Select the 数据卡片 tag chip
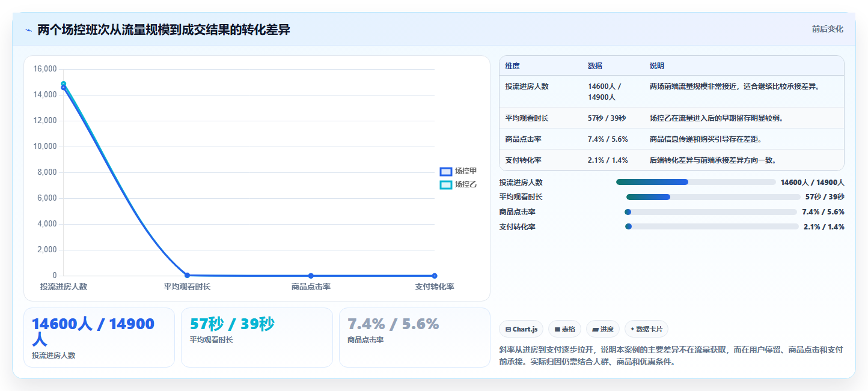The height and width of the screenshot is (391, 868). pyautogui.click(x=646, y=329)
